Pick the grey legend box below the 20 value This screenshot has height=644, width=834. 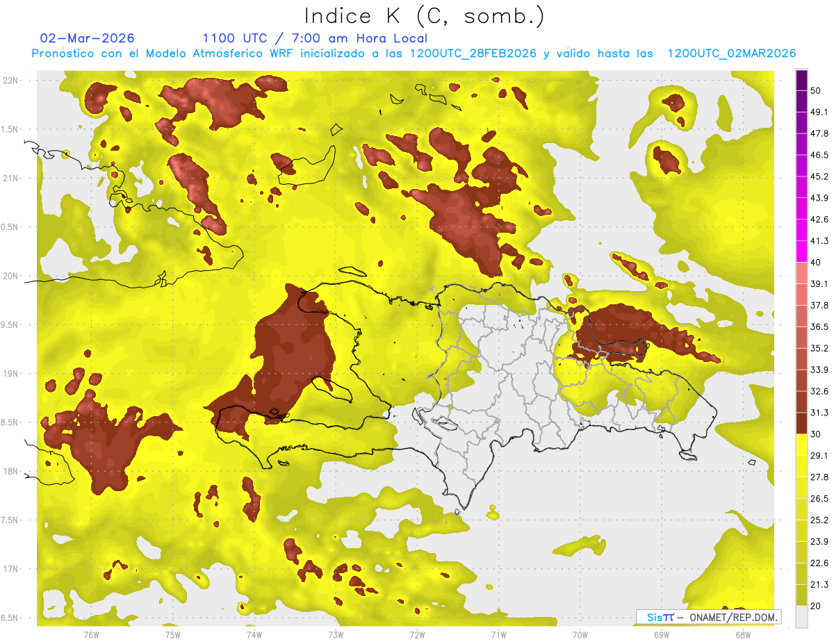point(802,617)
